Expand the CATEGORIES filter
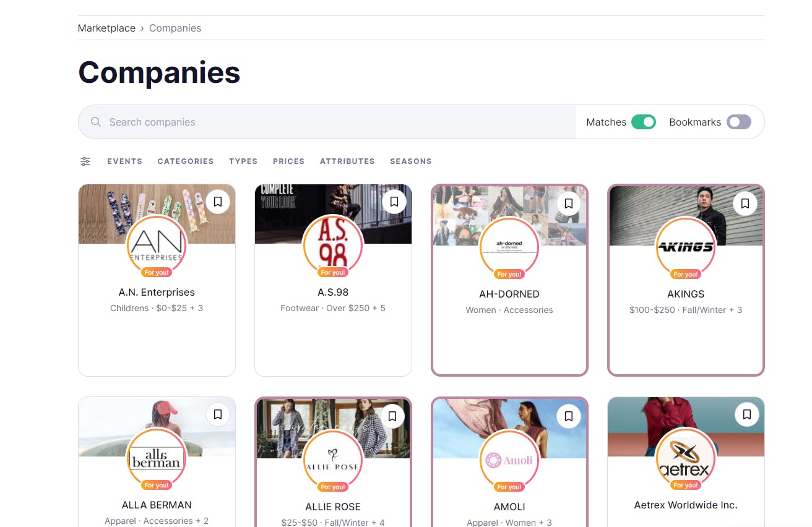 [186, 161]
